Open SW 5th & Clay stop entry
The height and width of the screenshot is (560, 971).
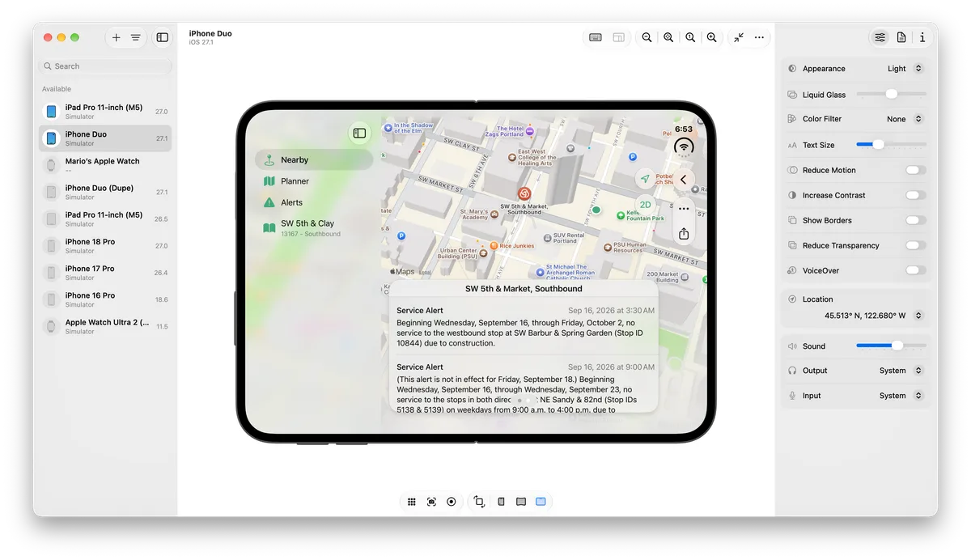(314, 228)
